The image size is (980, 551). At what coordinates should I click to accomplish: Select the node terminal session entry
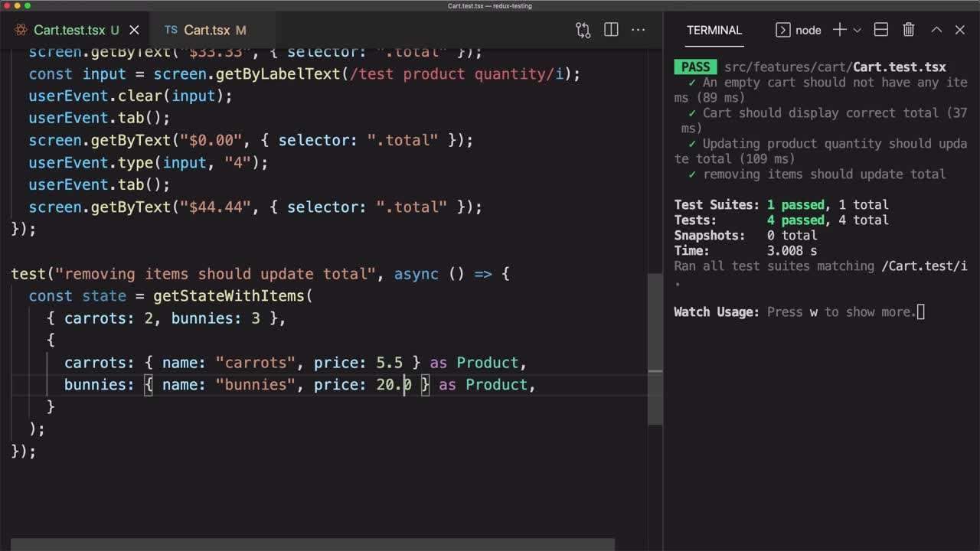(808, 30)
